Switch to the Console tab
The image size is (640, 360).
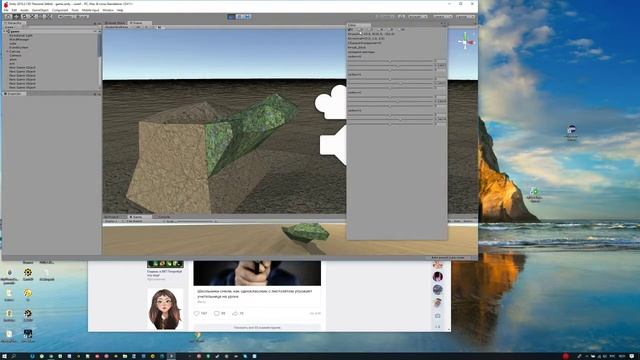pos(163,217)
